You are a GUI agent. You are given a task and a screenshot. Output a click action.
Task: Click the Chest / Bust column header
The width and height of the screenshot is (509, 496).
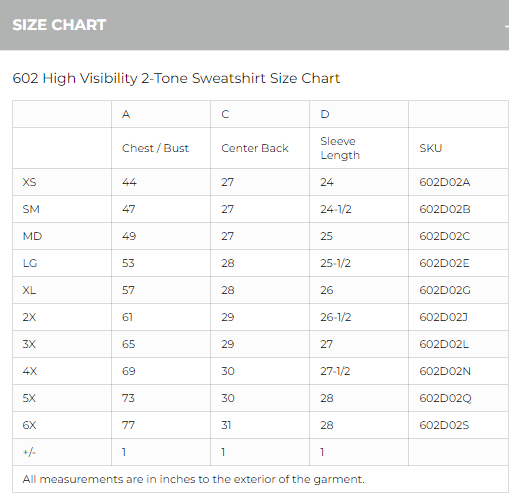[155, 148]
